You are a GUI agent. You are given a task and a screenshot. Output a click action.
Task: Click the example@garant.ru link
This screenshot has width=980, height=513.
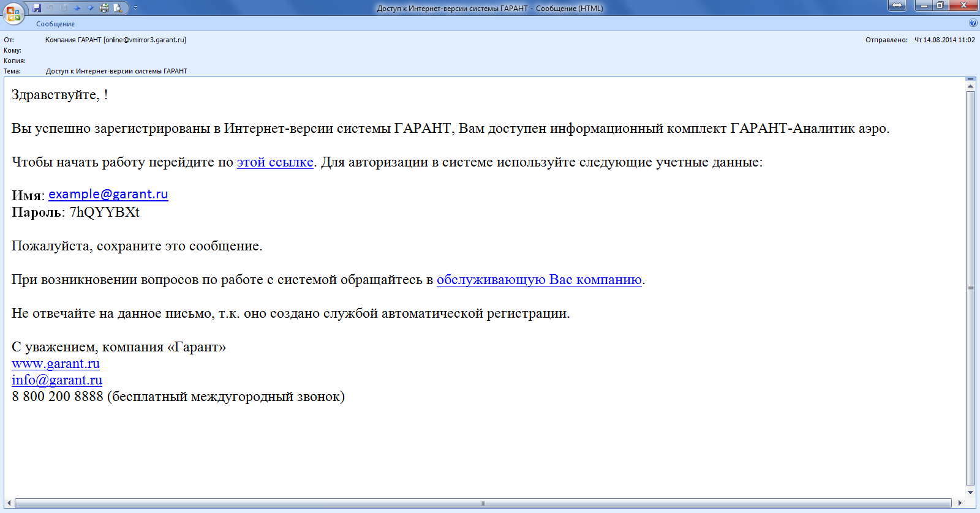click(x=108, y=194)
